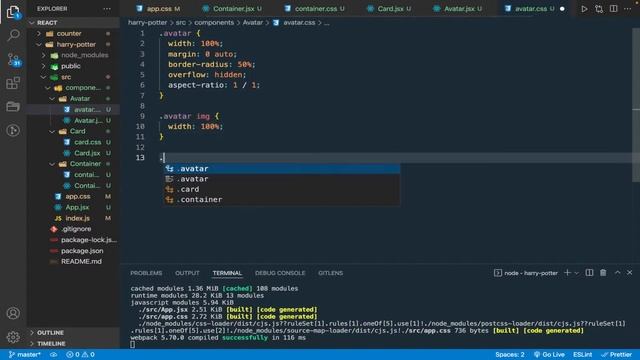Open the OUTPUT panel tab
The width and height of the screenshot is (640, 360).
pyautogui.click(x=187, y=273)
